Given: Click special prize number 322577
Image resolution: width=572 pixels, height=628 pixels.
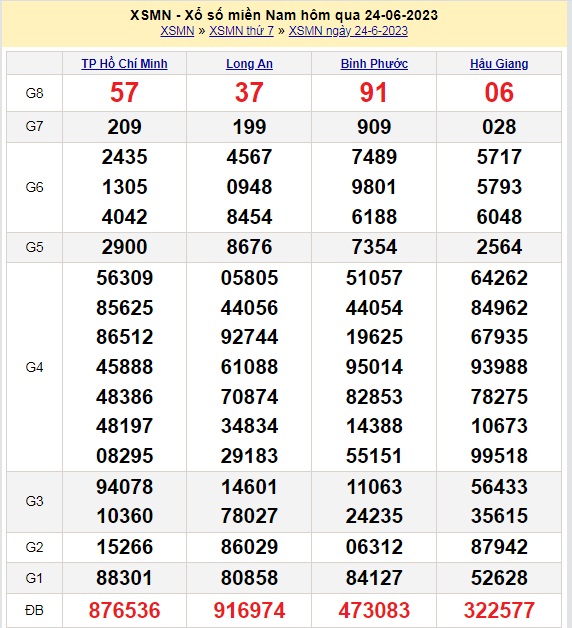Looking at the screenshot, I should [499, 610].
